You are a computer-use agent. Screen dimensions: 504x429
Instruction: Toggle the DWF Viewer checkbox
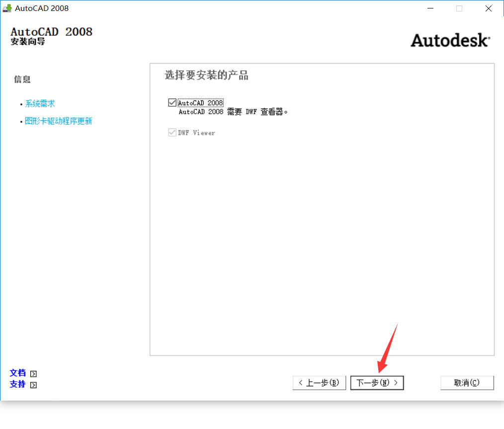tap(172, 133)
